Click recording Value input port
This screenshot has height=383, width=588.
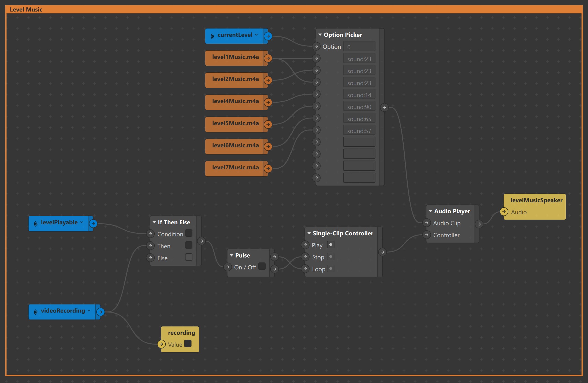pyautogui.click(x=161, y=344)
